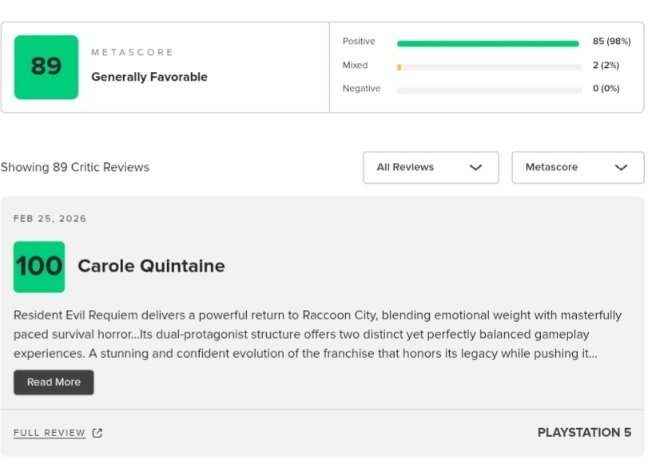Click the green 100 review score badge
The width and height of the screenshot is (648, 464).
point(39,266)
